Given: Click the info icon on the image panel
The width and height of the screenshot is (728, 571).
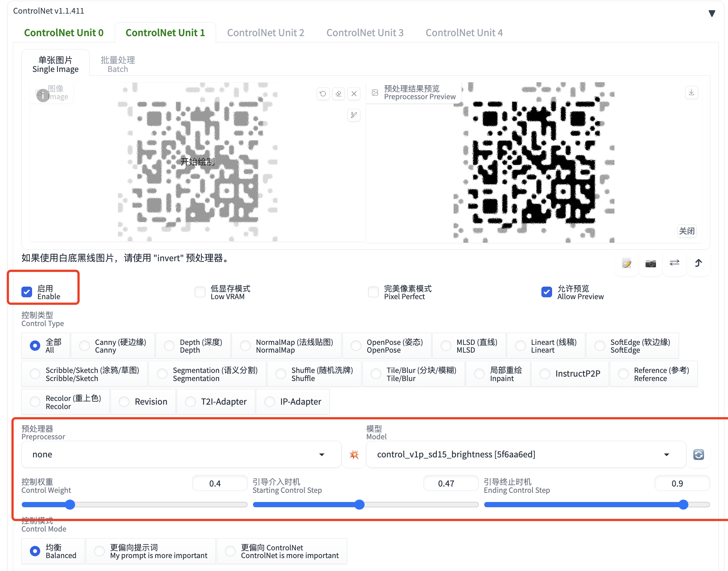Looking at the screenshot, I should [43, 96].
